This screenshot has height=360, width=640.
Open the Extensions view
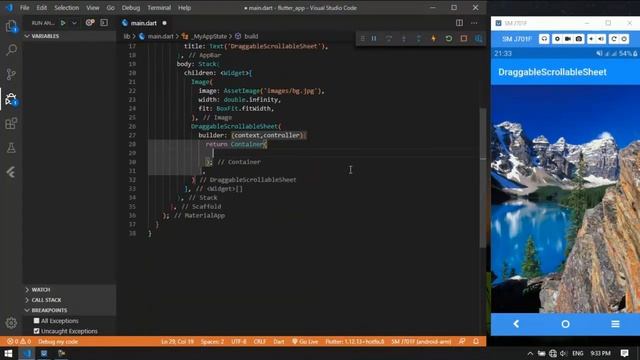(x=11, y=123)
